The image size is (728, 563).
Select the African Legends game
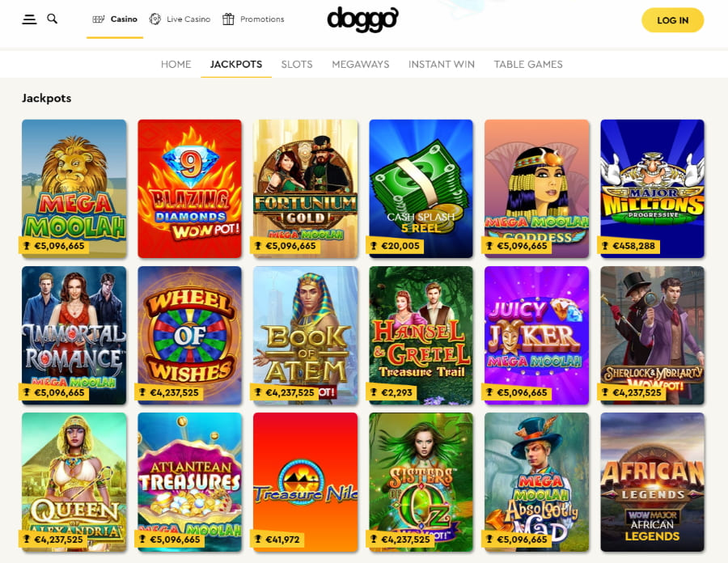click(652, 482)
